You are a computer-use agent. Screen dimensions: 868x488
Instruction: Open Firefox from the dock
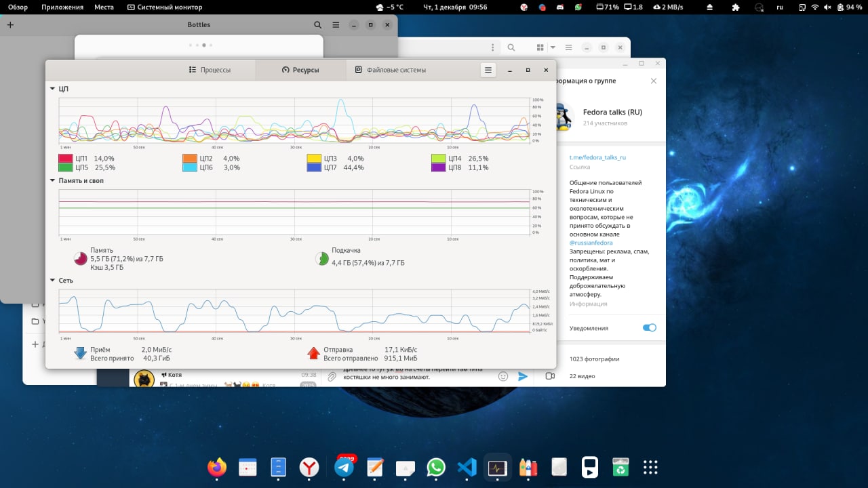click(x=217, y=468)
